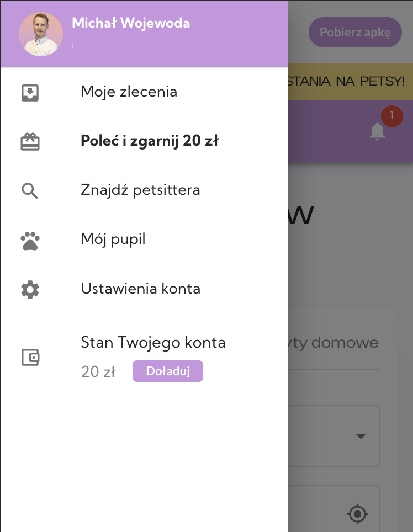413x532 pixels.
Task: Click the wallet icon beside account balance
Action: [x=30, y=357]
